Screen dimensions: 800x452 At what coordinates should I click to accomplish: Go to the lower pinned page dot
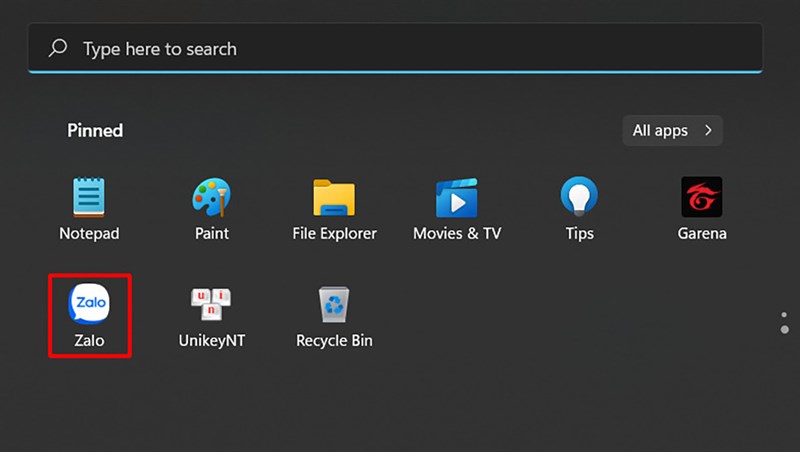[784, 330]
